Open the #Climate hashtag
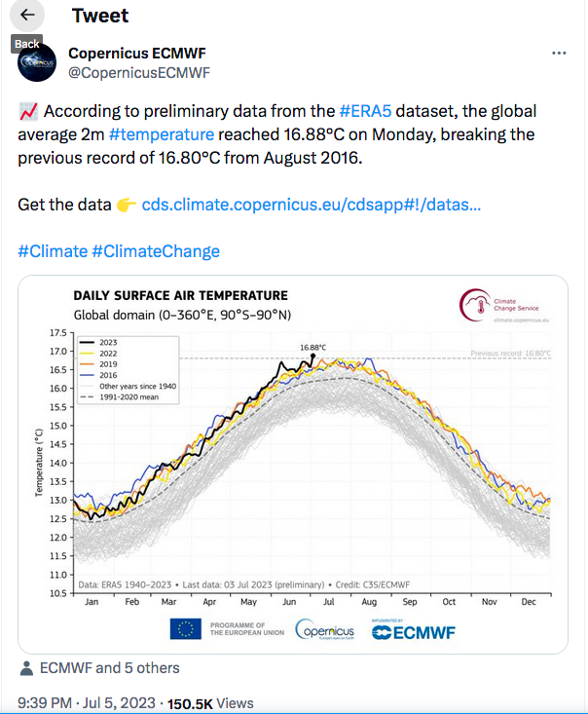 pos(53,251)
